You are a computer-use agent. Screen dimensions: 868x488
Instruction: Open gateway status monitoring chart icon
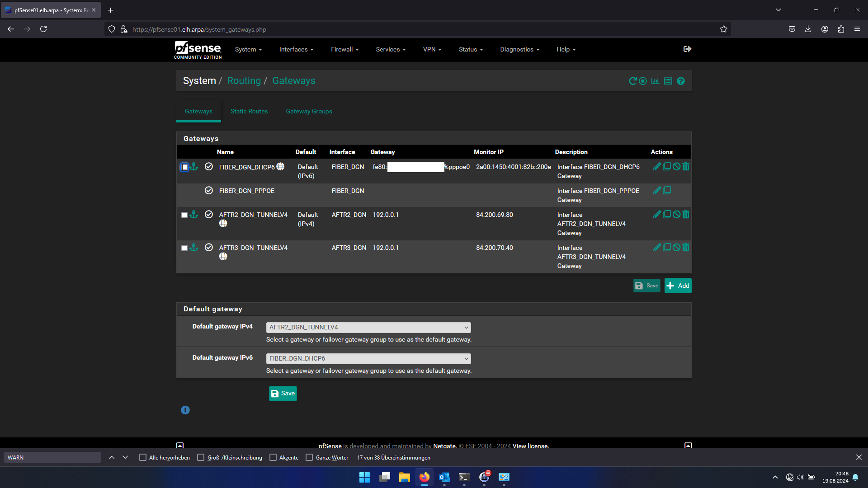655,81
